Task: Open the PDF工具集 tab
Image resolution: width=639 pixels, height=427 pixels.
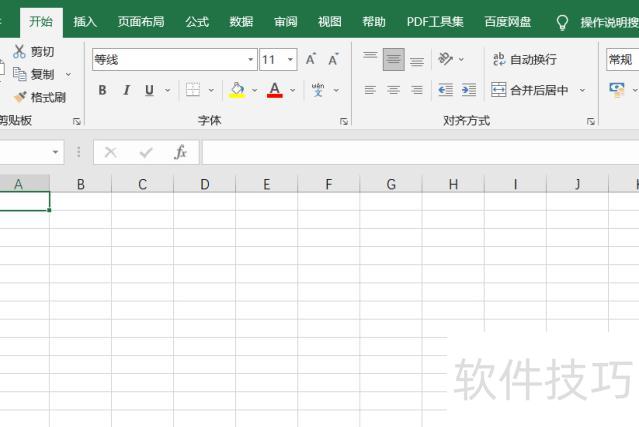Action: tap(435, 22)
